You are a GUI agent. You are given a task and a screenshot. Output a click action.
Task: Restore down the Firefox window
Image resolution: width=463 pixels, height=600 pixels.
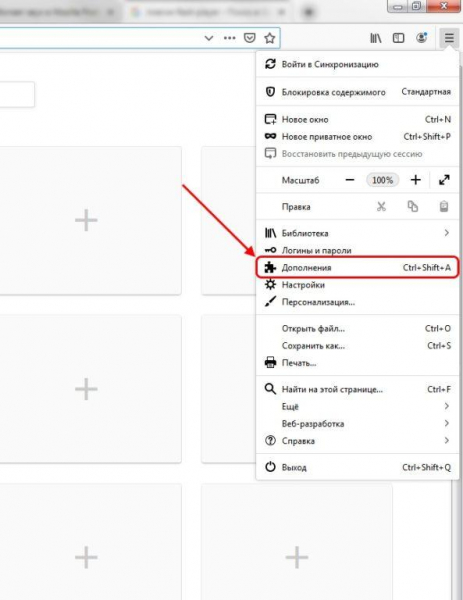click(416, 6)
